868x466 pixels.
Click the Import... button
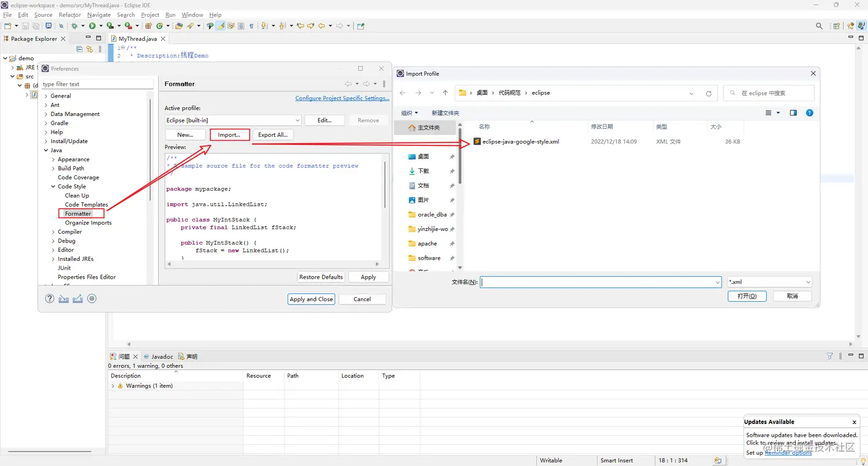tap(230, 134)
